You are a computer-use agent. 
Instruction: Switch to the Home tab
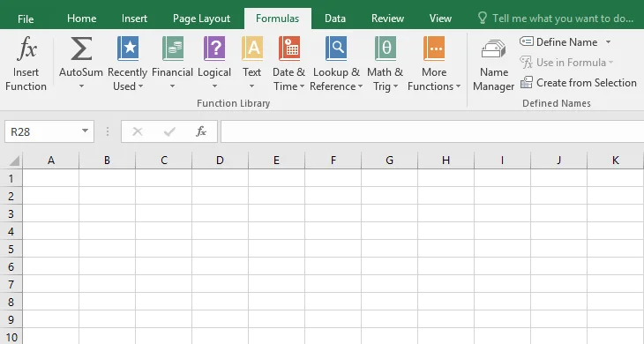pyautogui.click(x=82, y=19)
